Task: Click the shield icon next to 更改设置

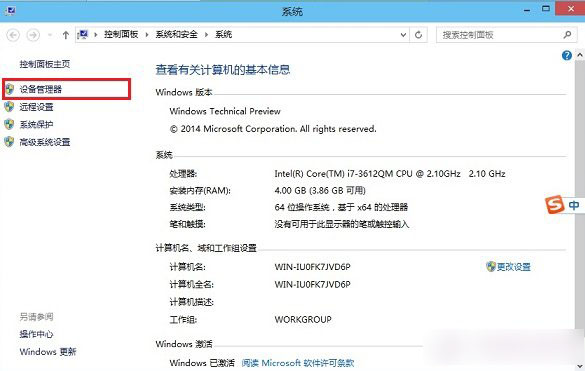Action: point(491,266)
